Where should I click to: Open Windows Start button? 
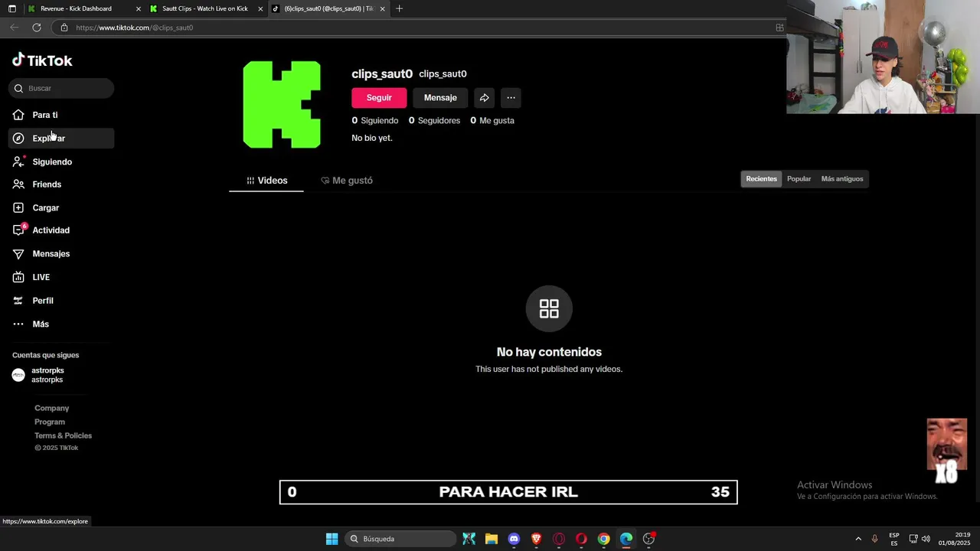332,539
